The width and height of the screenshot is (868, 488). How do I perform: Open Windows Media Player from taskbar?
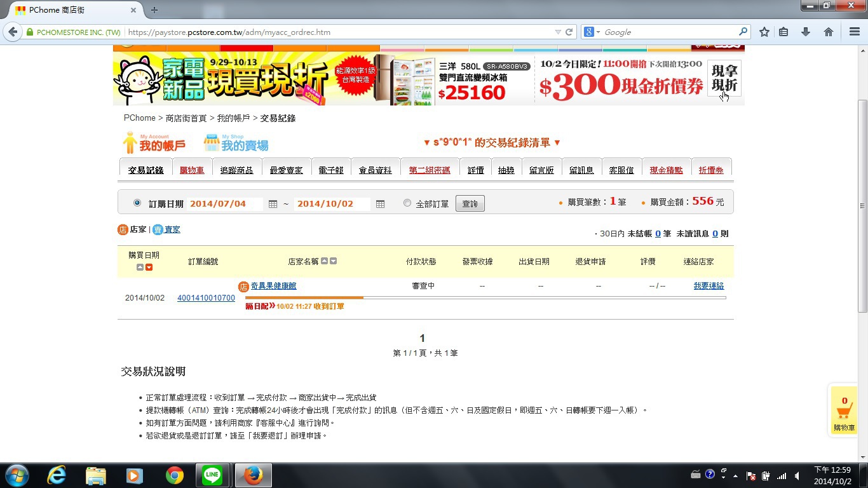pos(135,475)
